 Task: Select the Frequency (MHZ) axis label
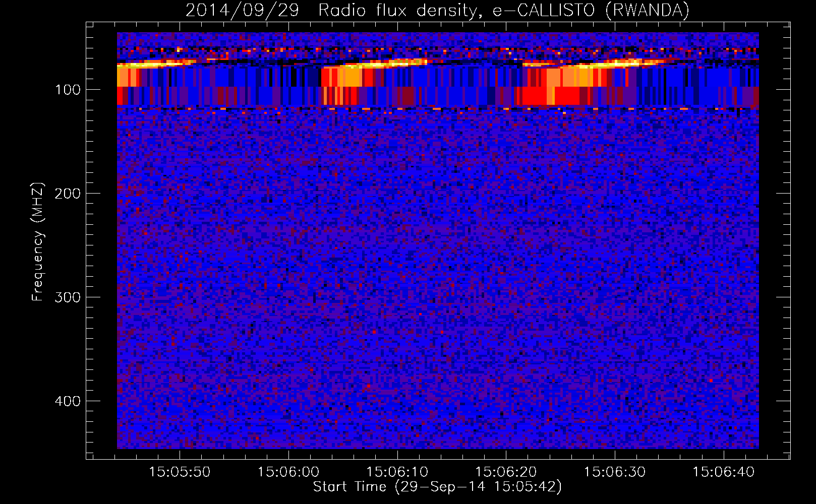click(38, 241)
